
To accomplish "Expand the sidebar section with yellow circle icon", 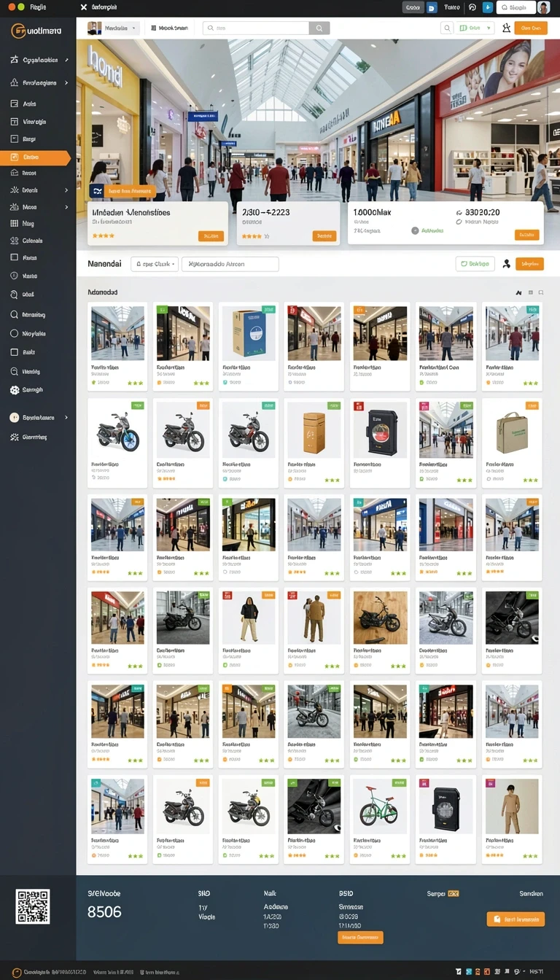I will coord(38,418).
